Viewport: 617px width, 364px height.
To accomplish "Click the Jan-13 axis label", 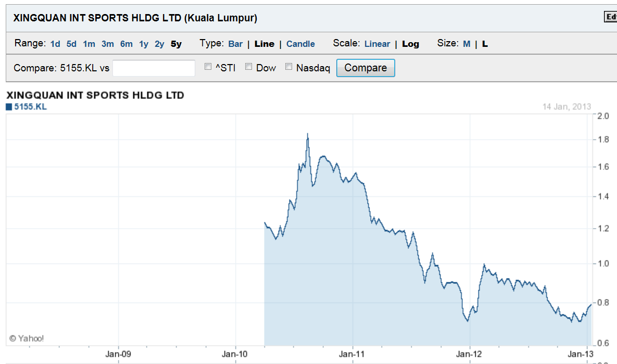I will pos(581,354).
